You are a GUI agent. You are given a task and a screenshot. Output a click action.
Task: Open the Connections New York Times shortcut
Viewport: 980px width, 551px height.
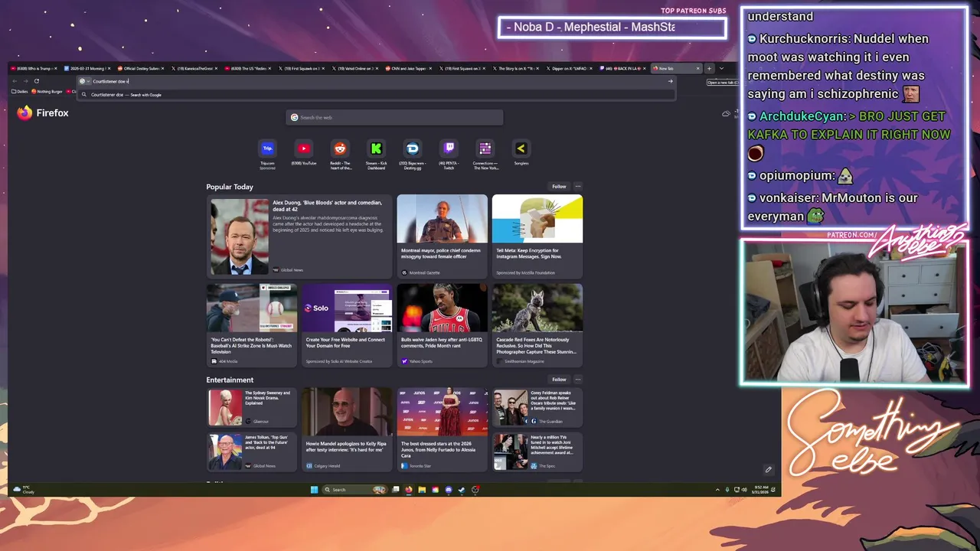pyautogui.click(x=485, y=154)
